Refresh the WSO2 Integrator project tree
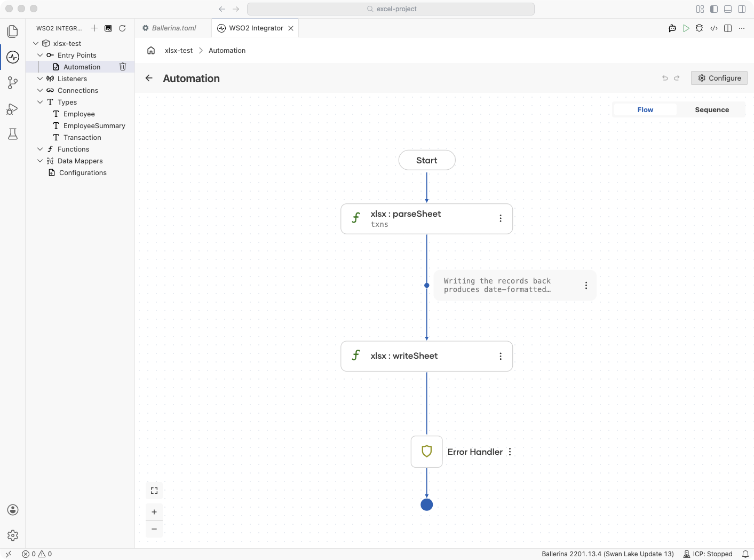754x560 pixels. 122,28
